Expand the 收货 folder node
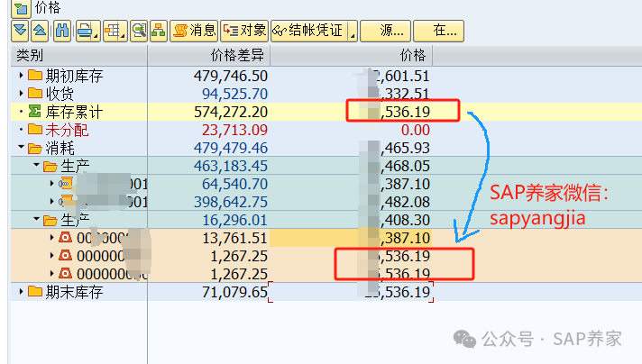This screenshot has width=642, height=364. [22, 94]
